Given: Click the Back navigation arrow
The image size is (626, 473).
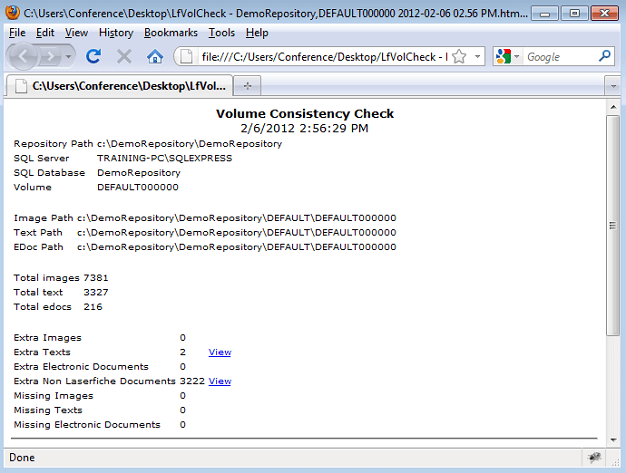Looking at the screenshot, I should point(23,57).
